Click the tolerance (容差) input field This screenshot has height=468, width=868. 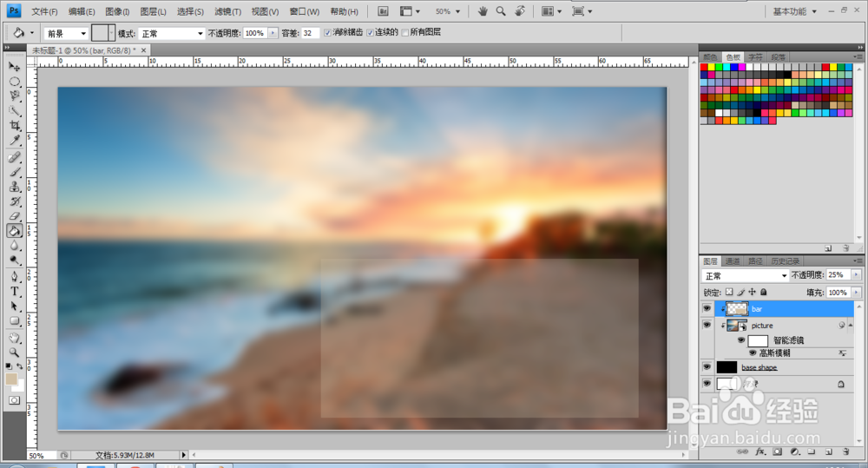(x=310, y=33)
